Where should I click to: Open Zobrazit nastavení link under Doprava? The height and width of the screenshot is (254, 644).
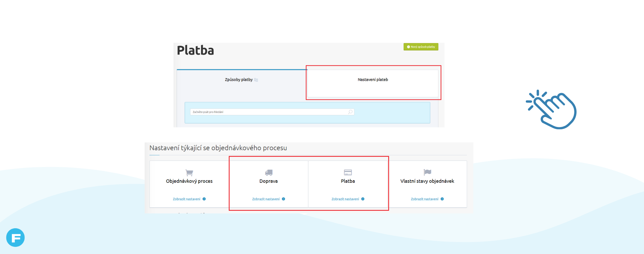click(x=266, y=199)
